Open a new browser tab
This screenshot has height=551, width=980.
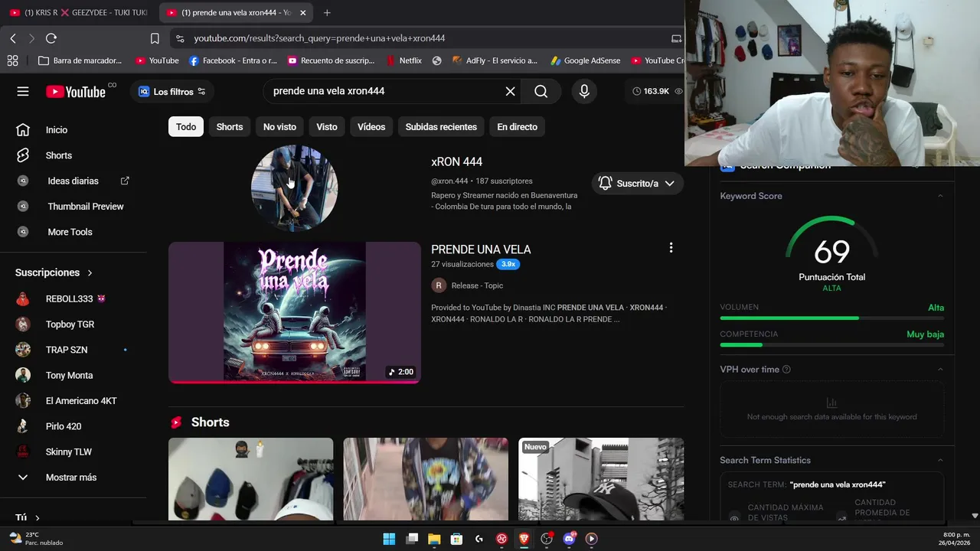click(x=327, y=12)
